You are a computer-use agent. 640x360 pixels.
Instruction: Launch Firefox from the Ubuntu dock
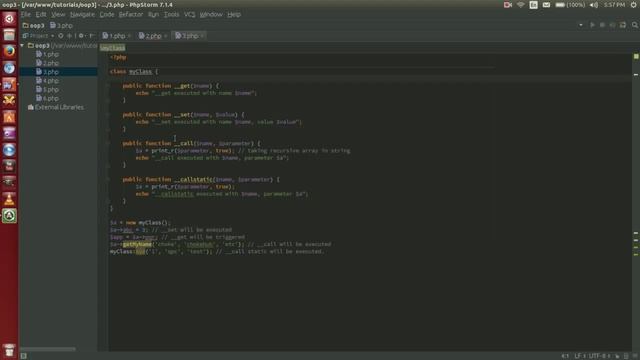9,51
